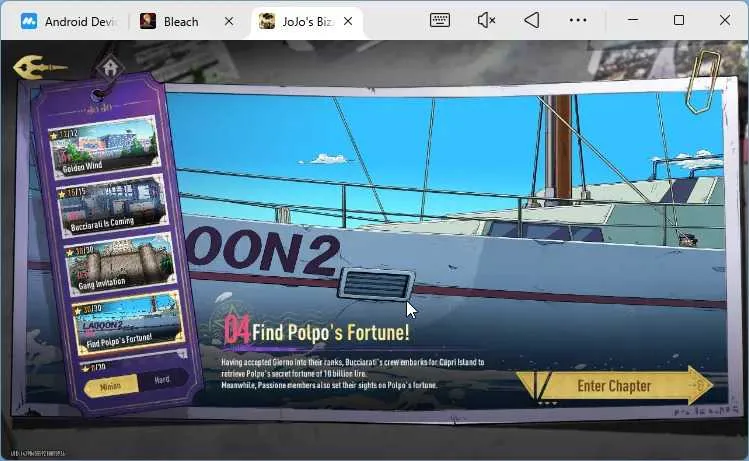Open the three-dots more options menu
This screenshot has width=749, height=461.
pyautogui.click(x=578, y=20)
